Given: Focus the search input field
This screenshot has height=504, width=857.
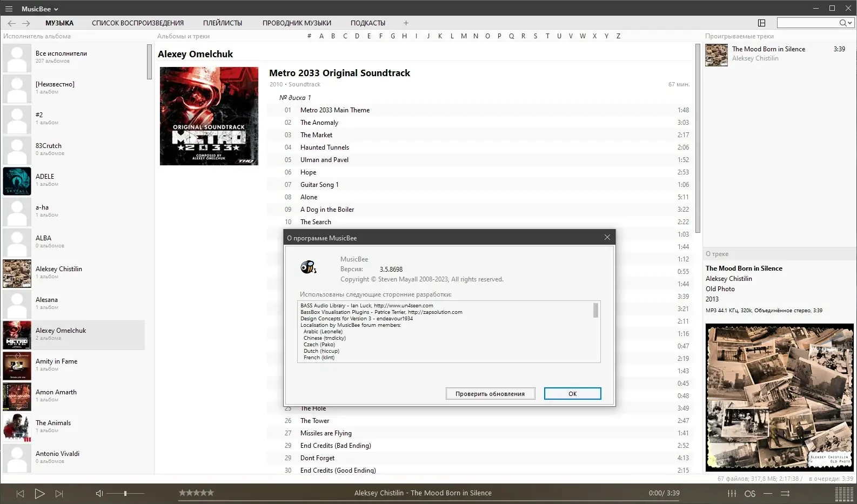Looking at the screenshot, I should click(808, 23).
